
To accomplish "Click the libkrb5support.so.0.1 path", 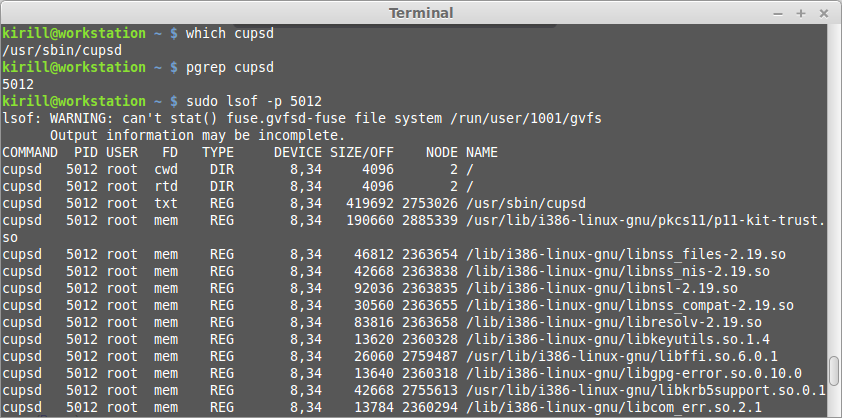I will coord(645,391).
